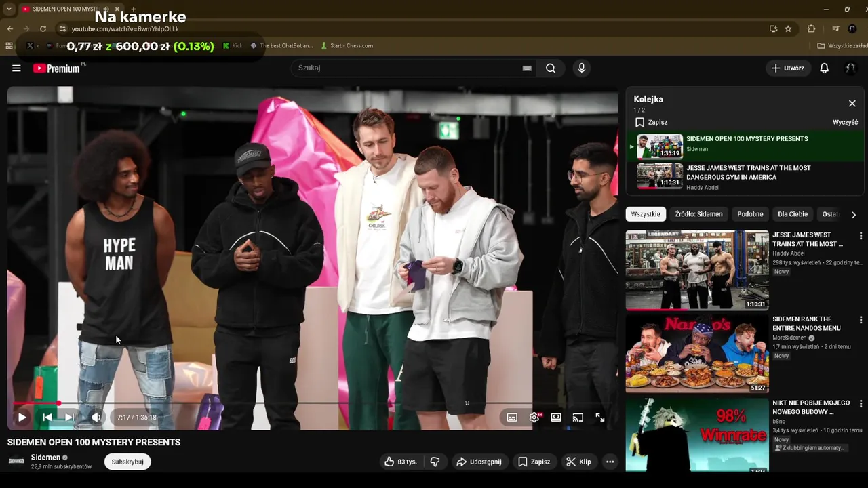Subscribe with the Subskrybuj button
The image size is (868, 488).
pos(127,462)
